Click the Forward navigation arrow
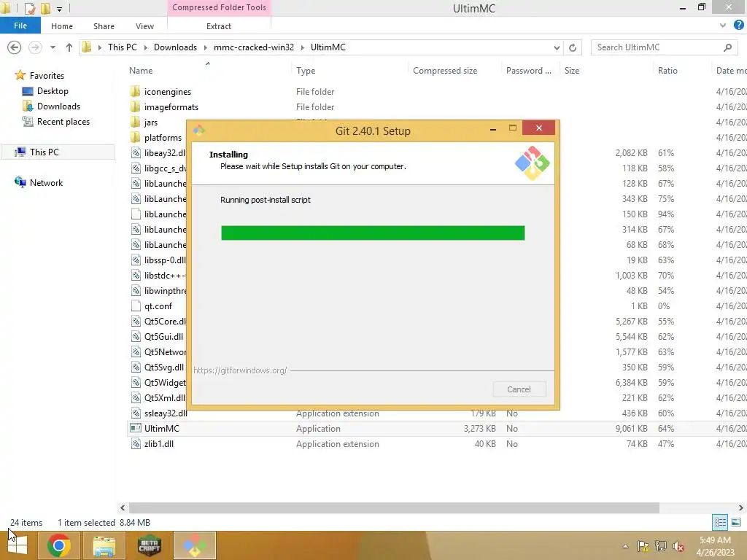The height and width of the screenshot is (560, 747). 35,47
